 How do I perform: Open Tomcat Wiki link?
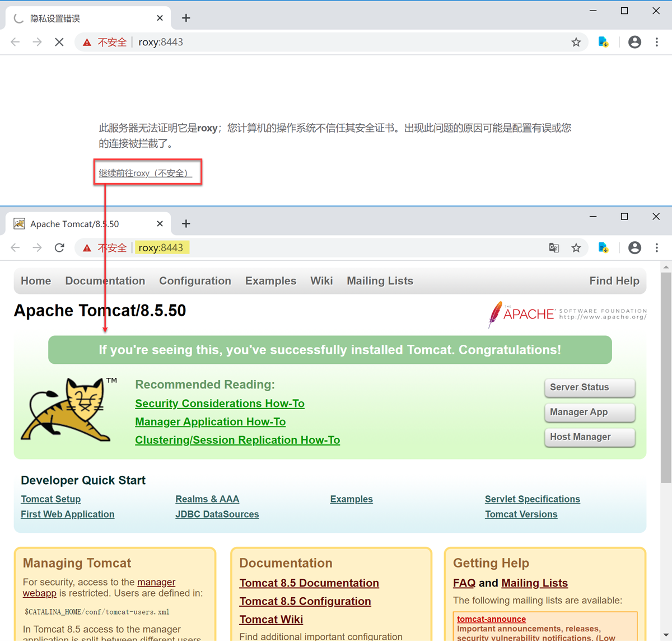click(271, 620)
